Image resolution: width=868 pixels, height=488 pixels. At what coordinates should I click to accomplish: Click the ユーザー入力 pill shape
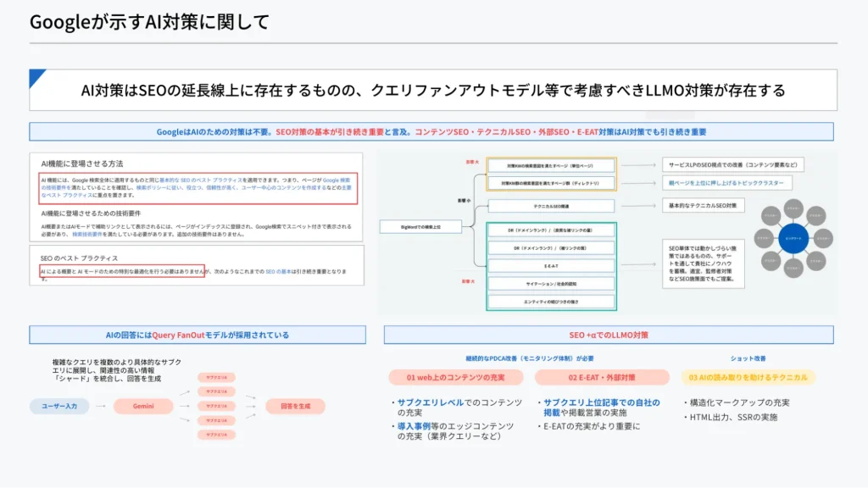coord(59,407)
